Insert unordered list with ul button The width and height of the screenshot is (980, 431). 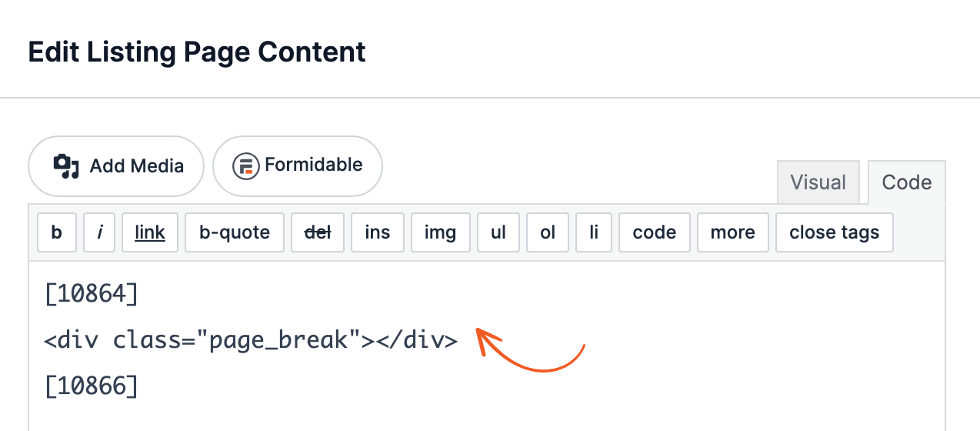coord(498,232)
